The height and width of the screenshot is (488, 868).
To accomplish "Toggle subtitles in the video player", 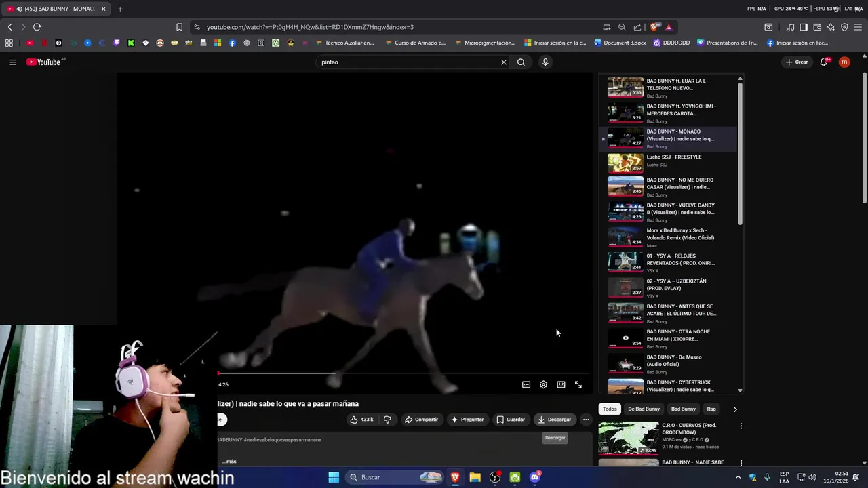I will pyautogui.click(x=526, y=384).
